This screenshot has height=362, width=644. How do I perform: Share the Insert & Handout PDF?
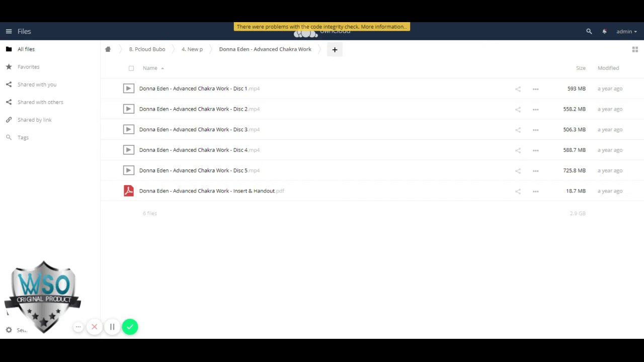[x=518, y=191]
